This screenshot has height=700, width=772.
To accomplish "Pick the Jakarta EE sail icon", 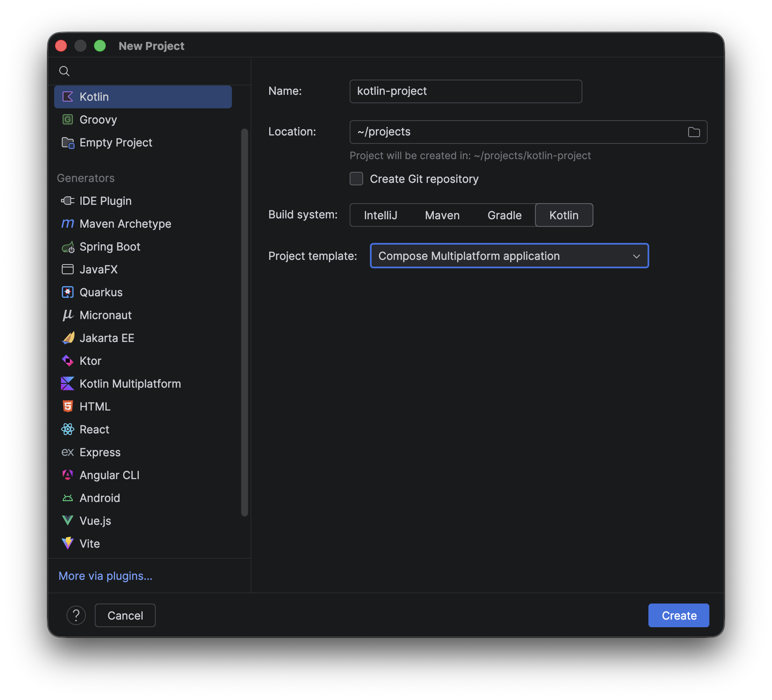I will 68,338.
